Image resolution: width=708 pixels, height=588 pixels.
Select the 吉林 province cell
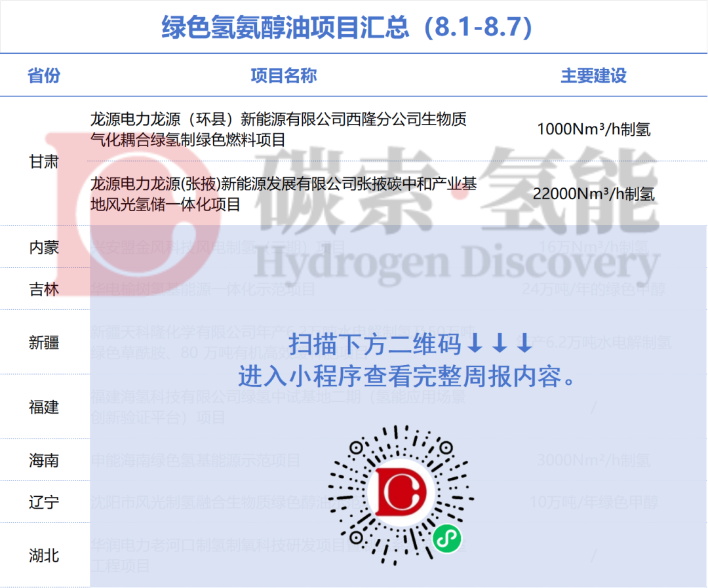click(x=44, y=290)
